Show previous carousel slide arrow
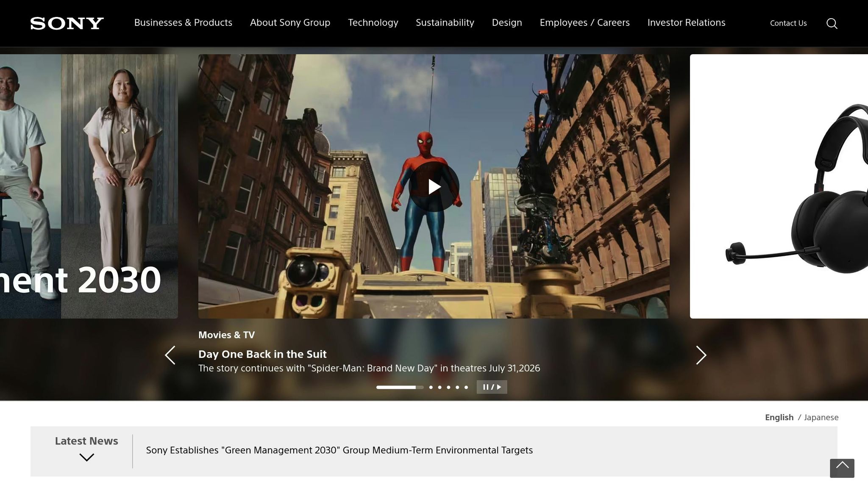Viewport: 868px width, 488px height. coord(170,355)
